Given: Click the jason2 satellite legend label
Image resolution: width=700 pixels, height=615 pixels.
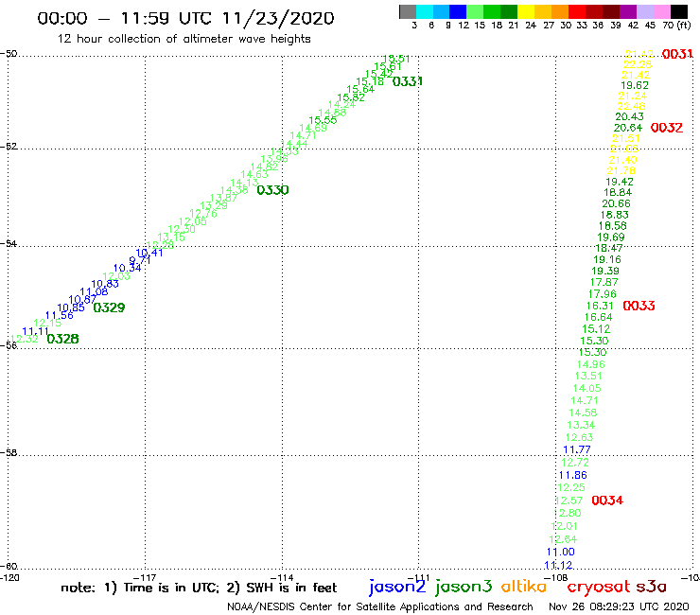Looking at the screenshot, I should click(x=397, y=587).
